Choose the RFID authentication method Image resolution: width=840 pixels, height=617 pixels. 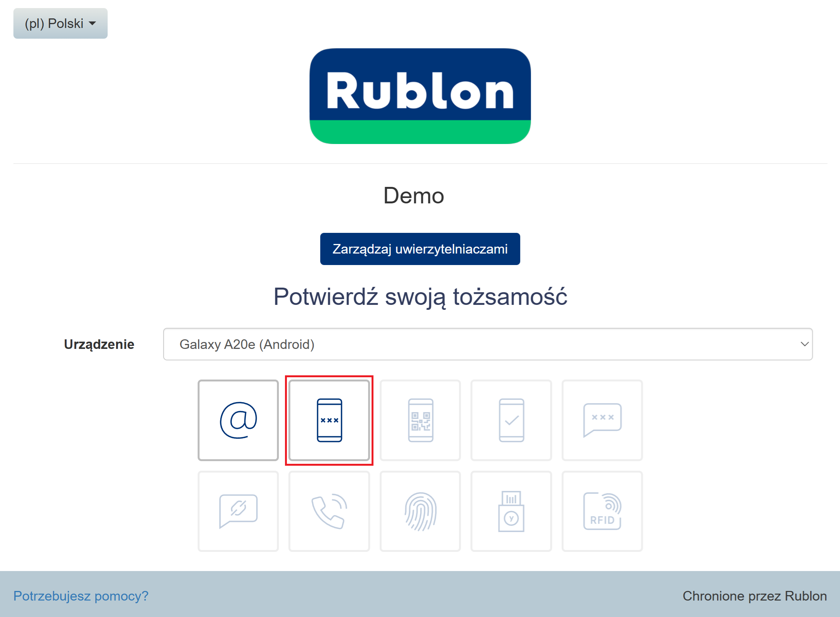(x=602, y=511)
